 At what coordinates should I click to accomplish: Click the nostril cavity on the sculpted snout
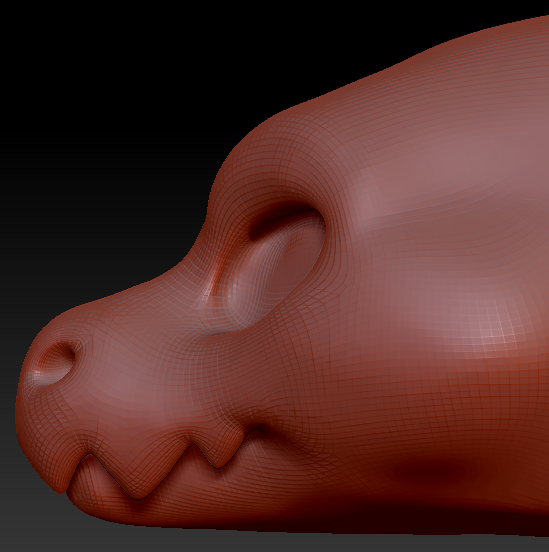57,362
